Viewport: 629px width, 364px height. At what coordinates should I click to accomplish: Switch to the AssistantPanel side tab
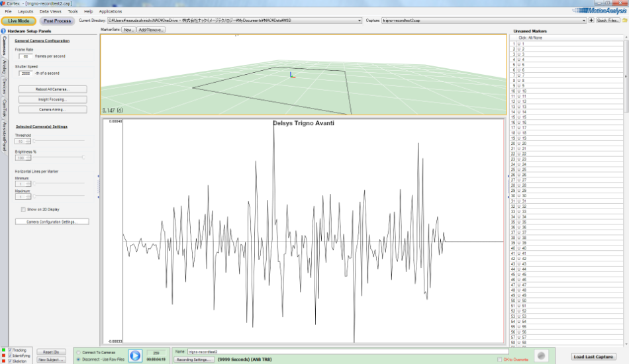coord(5,137)
